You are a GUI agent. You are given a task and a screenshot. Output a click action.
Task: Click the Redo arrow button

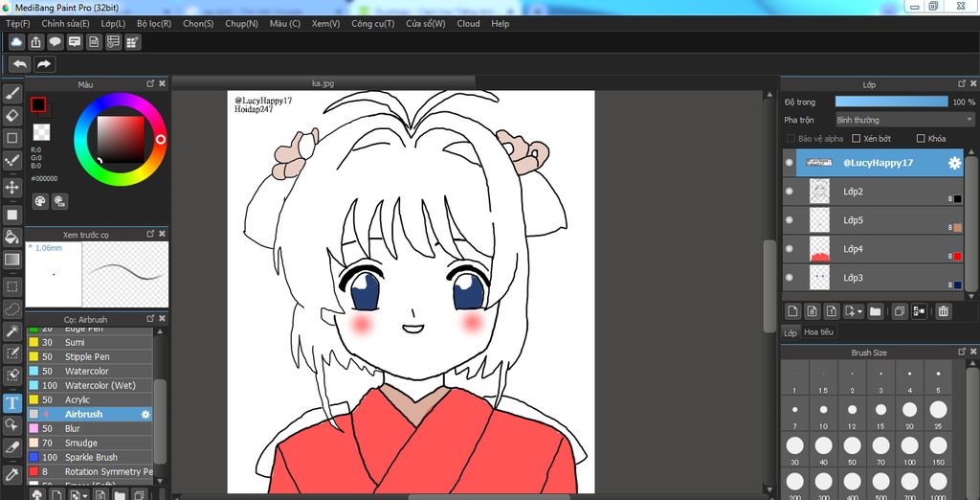point(44,64)
